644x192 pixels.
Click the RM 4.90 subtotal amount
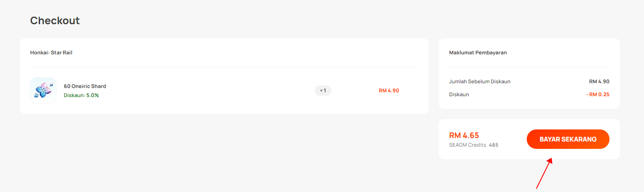(x=599, y=82)
